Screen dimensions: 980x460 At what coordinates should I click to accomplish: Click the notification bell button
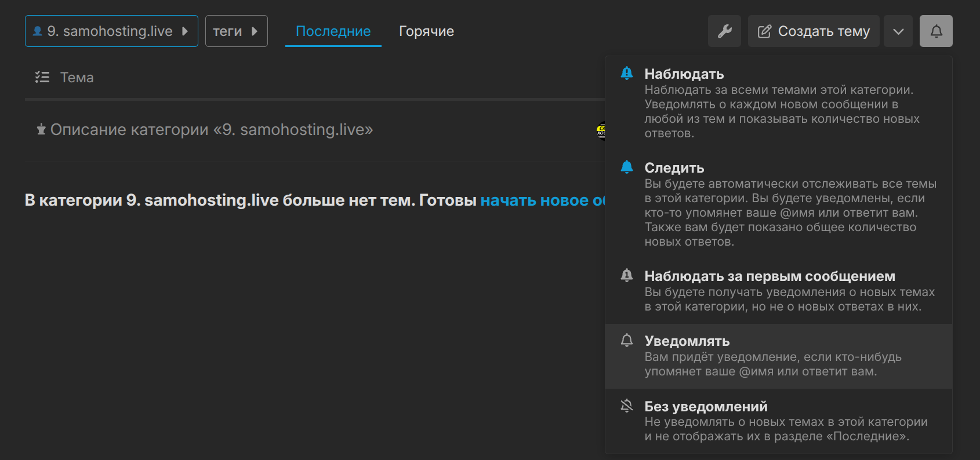point(936,31)
